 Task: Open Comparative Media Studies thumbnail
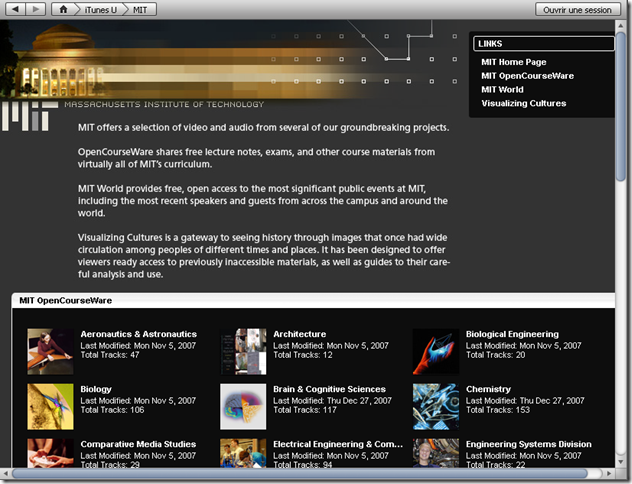(x=50, y=453)
